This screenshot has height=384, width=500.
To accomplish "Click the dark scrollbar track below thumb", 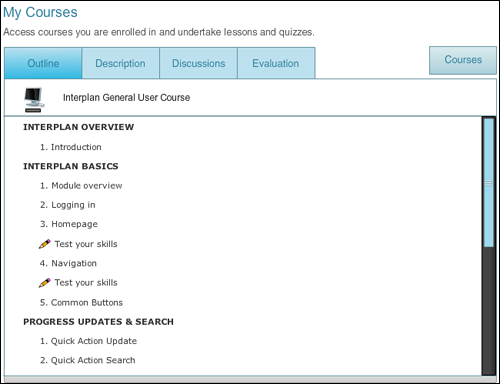I will click(x=489, y=310).
